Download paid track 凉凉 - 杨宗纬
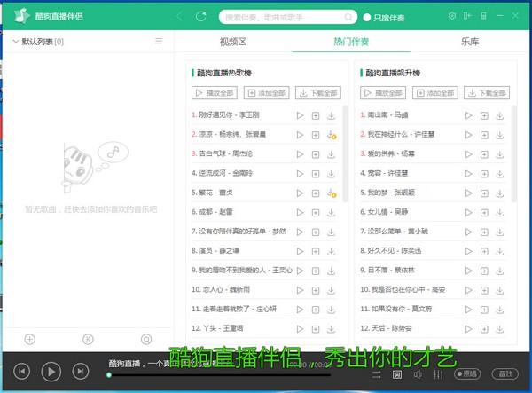 [332, 135]
